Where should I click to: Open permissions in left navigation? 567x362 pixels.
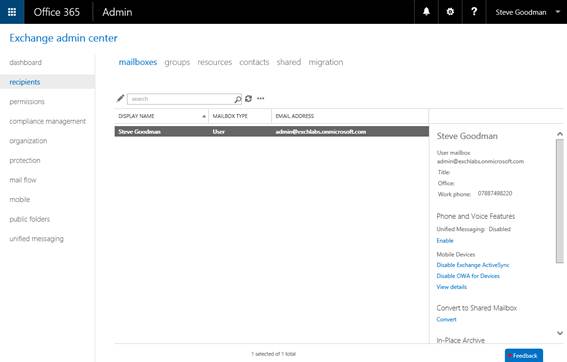(x=27, y=102)
